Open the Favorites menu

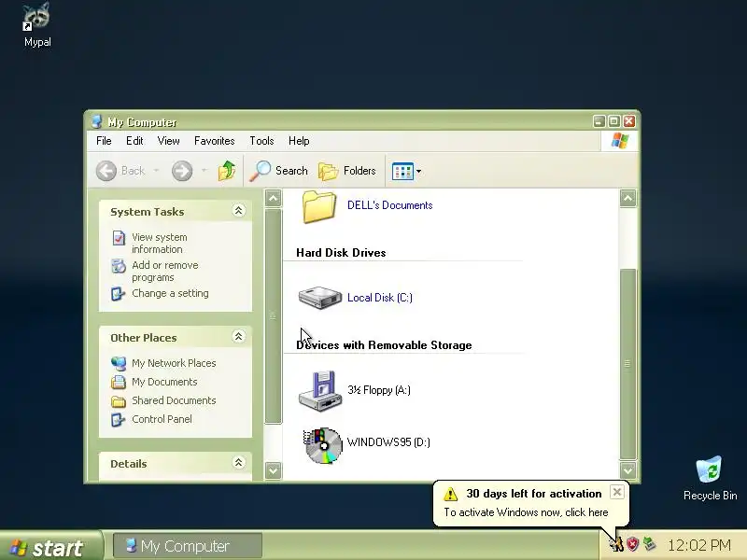215,141
